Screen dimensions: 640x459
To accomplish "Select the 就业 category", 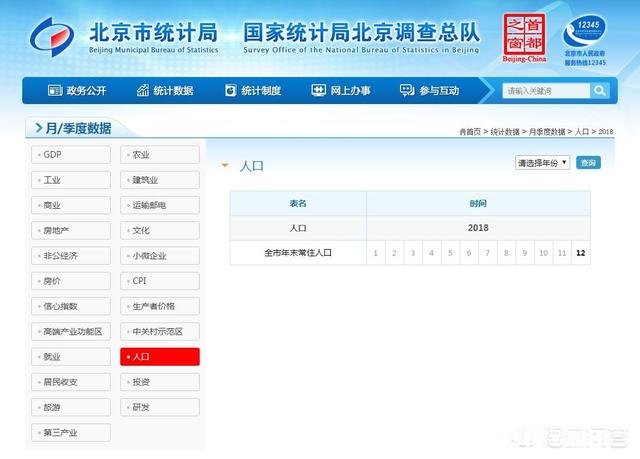I will coord(71,357).
